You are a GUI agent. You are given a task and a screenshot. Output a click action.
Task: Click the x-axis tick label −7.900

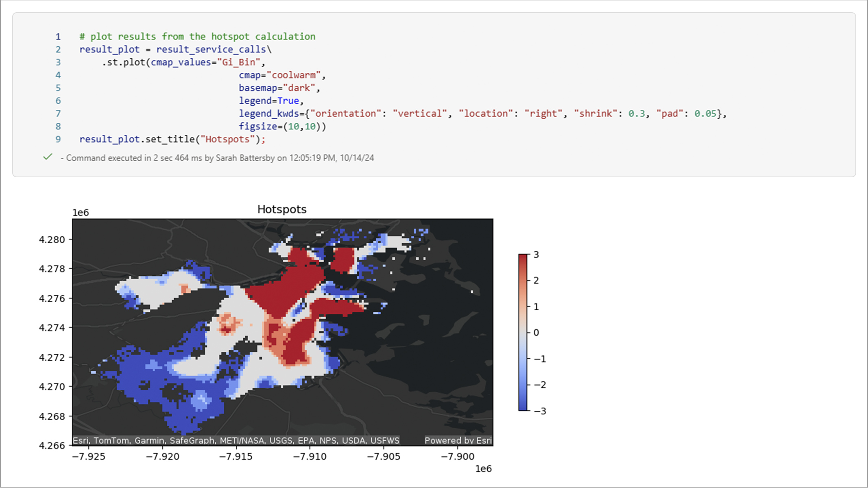458,457
